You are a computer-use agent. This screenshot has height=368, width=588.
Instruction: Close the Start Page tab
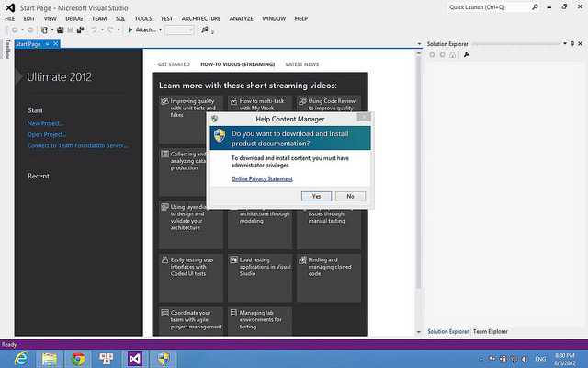click(x=55, y=44)
